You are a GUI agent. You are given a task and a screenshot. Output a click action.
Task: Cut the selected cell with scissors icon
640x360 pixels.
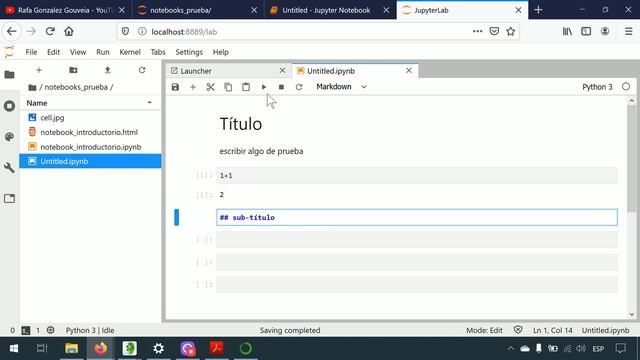211,87
